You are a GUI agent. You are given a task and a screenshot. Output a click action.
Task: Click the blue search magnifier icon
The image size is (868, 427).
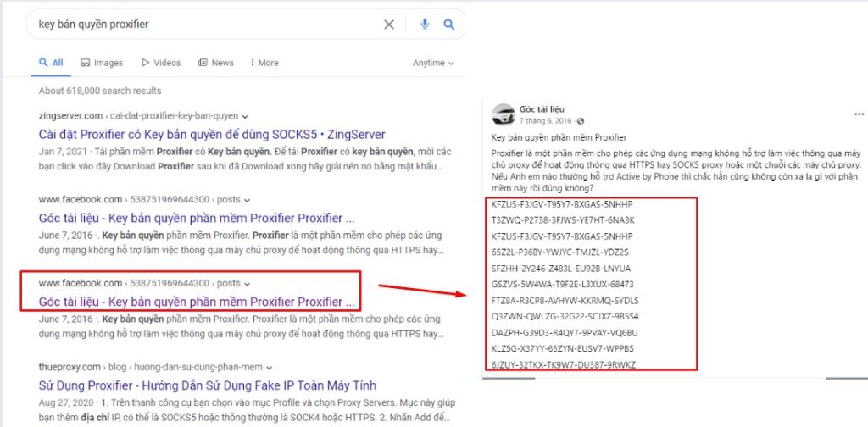(450, 25)
